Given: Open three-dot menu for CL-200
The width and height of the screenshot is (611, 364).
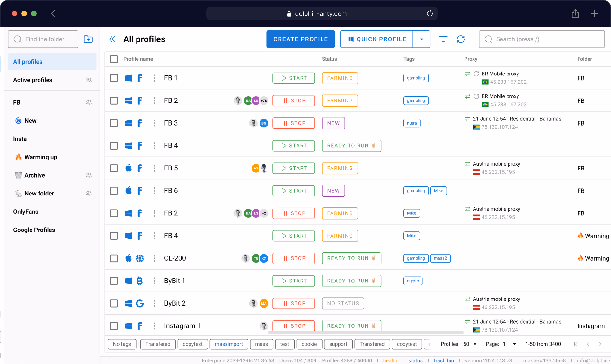Looking at the screenshot, I should tap(155, 258).
